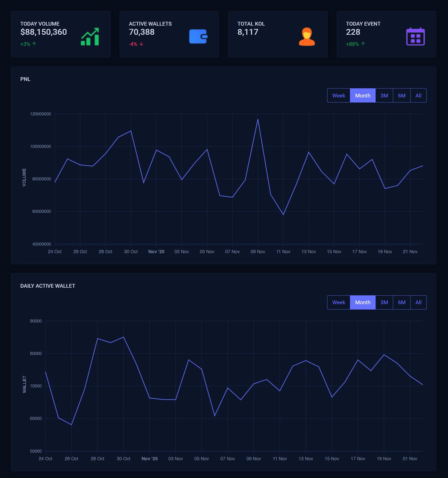Click the green upward arrow beside +3%
The height and width of the screenshot is (478, 448).
click(x=35, y=44)
